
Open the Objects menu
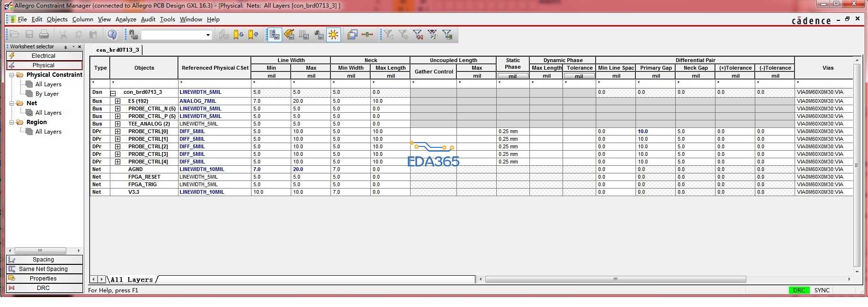tap(57, 19)
